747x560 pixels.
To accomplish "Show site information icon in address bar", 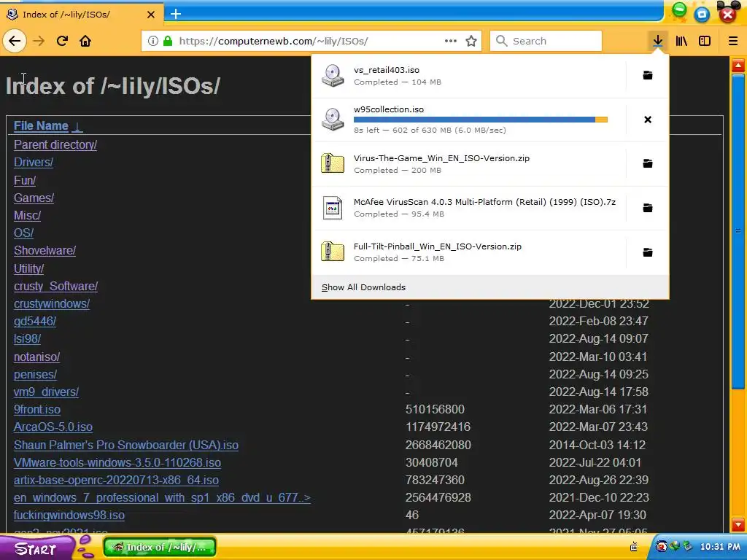I will coord(153,41).
